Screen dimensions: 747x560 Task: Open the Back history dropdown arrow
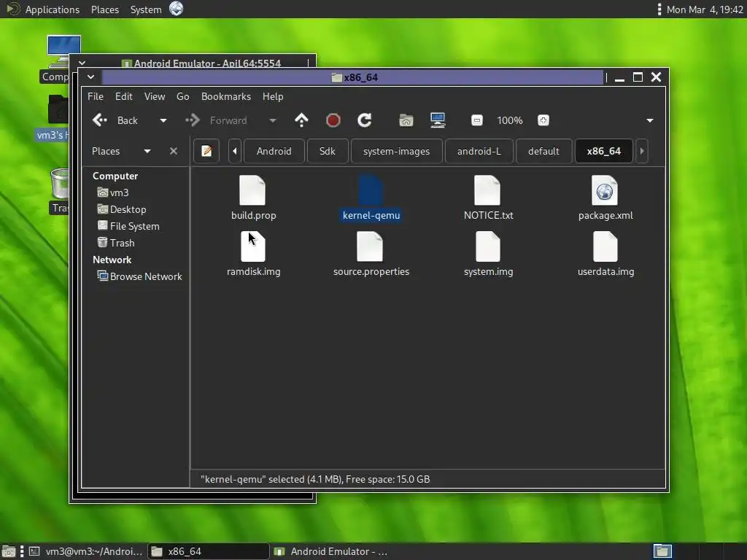(163, 120)
